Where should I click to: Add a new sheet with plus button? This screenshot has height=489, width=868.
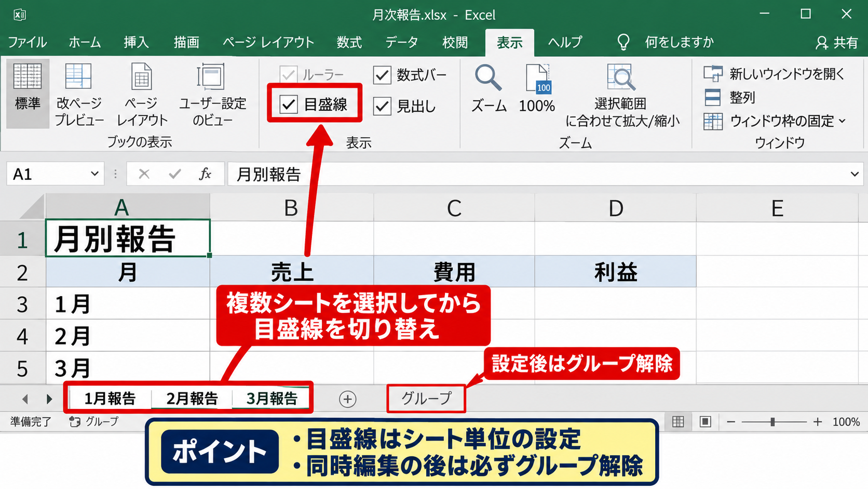[347, 399]
